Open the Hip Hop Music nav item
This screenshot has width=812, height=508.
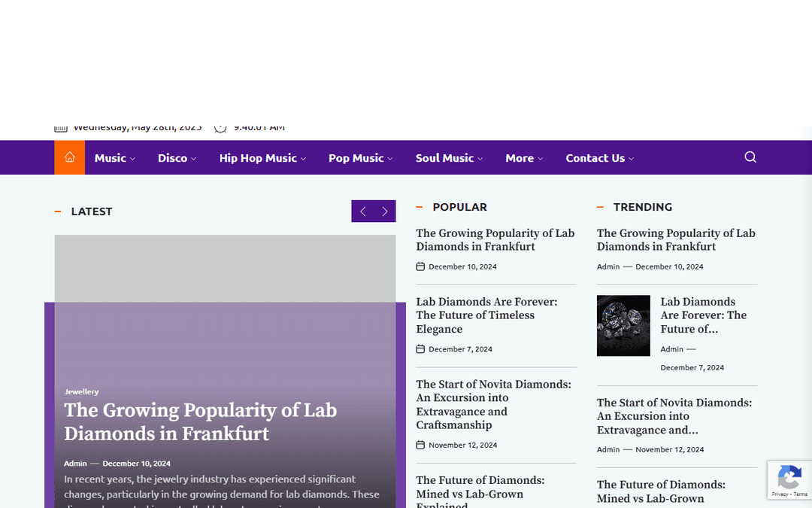[x=258, y=157]
